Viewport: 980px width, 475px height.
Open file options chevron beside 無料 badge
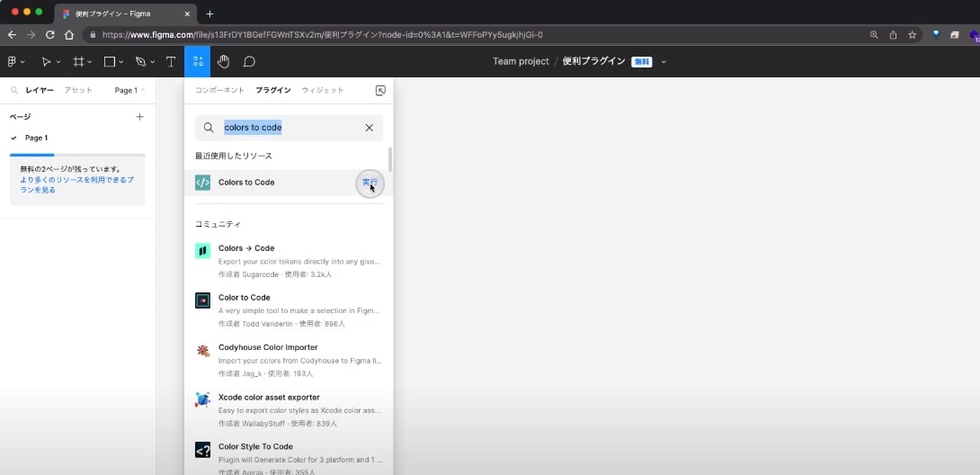click(664, 61)
